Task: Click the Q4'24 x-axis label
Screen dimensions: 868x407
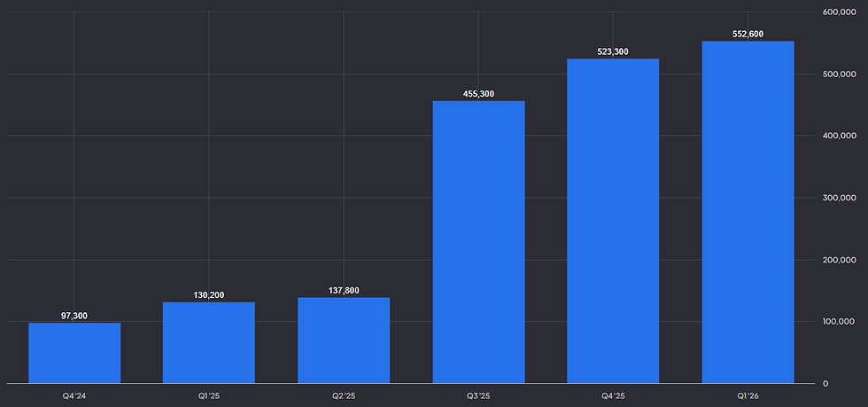Action: click(x=74, y=397)
